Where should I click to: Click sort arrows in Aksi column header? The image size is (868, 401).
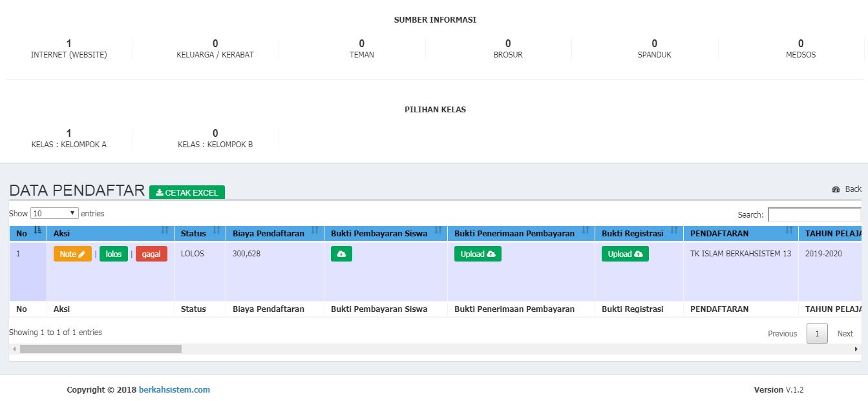click(x=165, y=231)
